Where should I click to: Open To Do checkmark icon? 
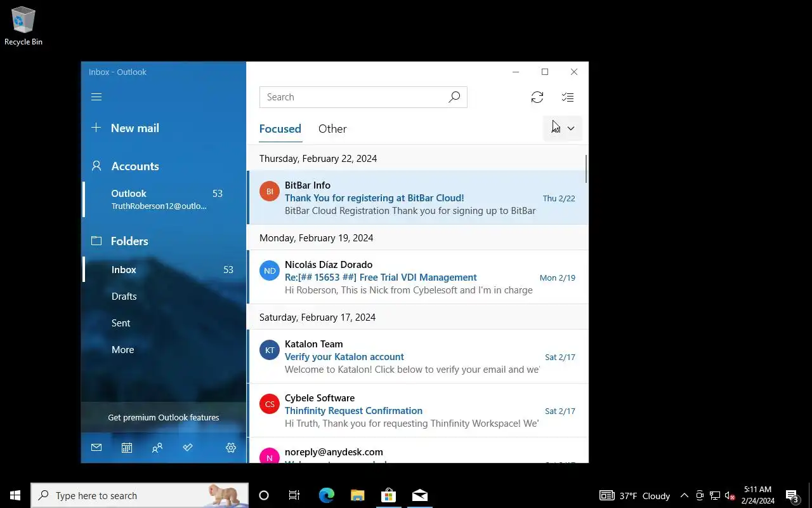point(188,448)
